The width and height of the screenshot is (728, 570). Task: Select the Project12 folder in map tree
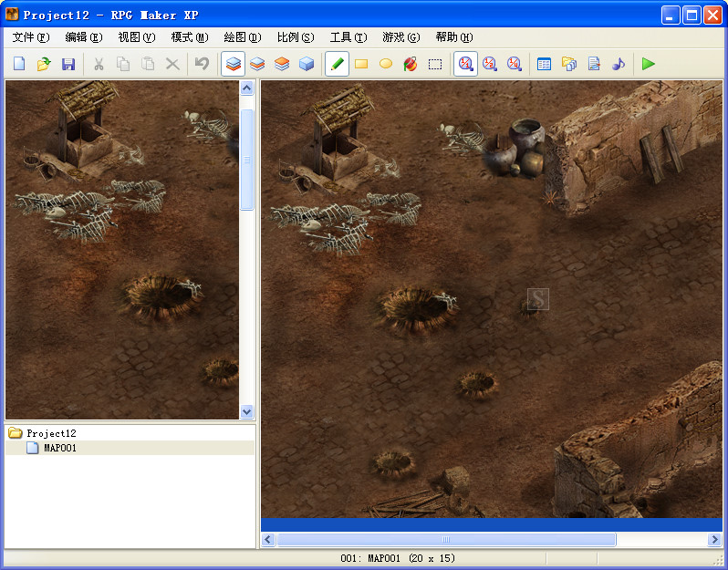pos(51,433)
